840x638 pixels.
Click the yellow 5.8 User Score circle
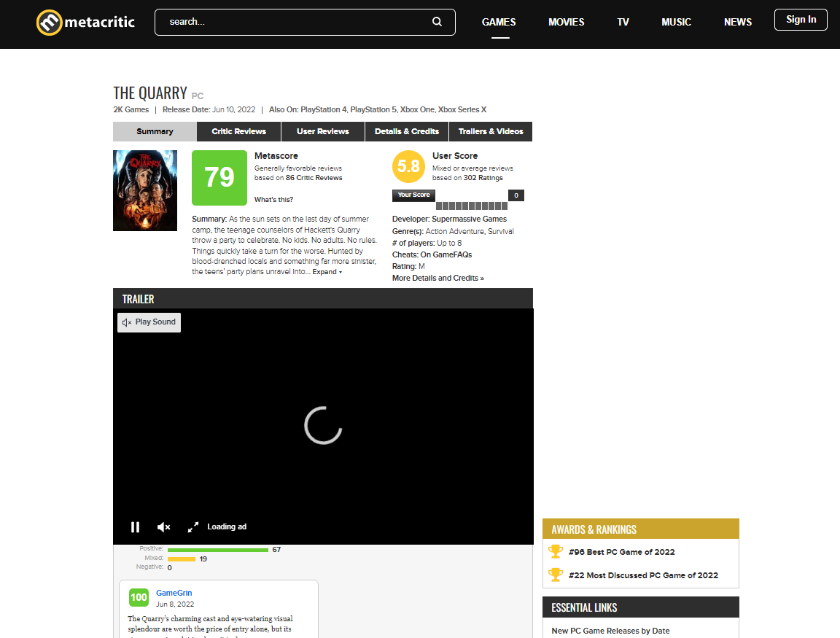(x=409, y=166)
